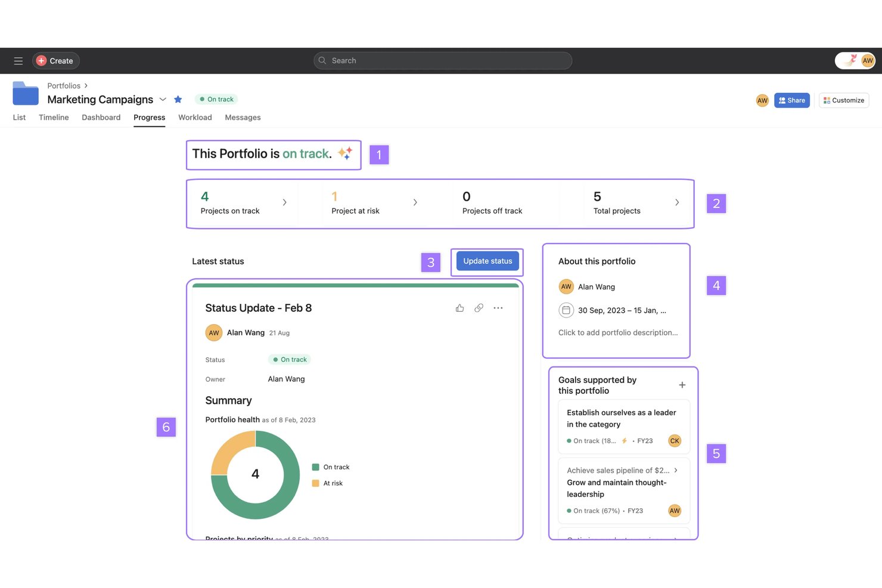The image size is (882, 588).
Task: Click the blue portfolio folder icon
Action: (26, 94)
